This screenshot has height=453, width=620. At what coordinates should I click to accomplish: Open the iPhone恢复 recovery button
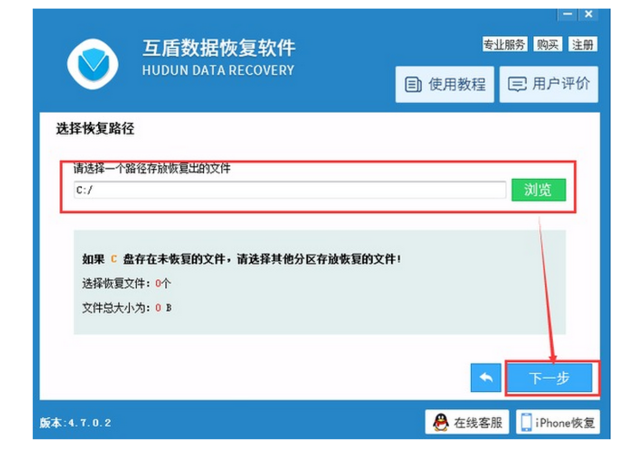tap(558, 422)
